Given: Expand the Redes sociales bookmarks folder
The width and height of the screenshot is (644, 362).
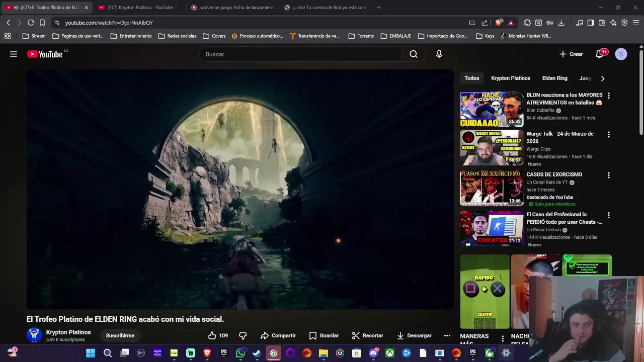Looking at the screenshot, I should 177,36.
